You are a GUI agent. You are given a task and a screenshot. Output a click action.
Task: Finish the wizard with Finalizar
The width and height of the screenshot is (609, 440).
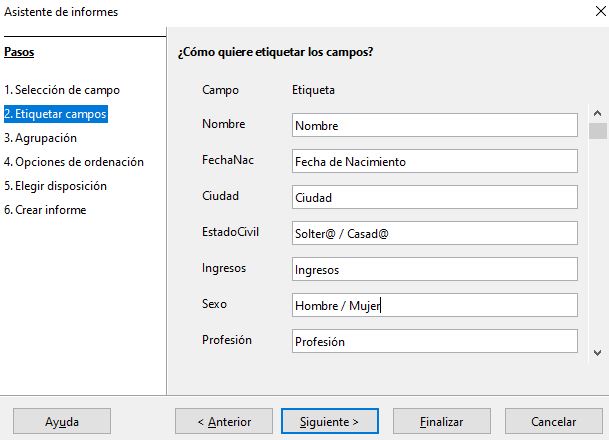[442, 421]
